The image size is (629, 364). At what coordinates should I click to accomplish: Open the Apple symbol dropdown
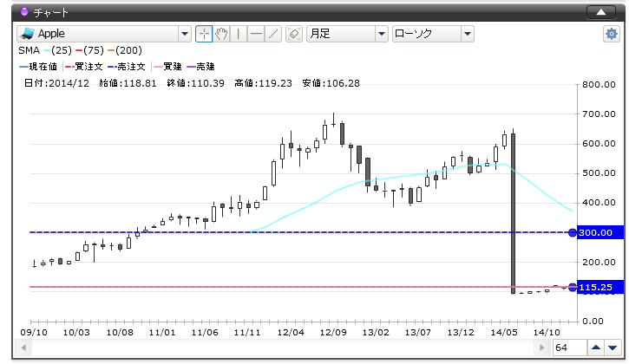[184, 34]
